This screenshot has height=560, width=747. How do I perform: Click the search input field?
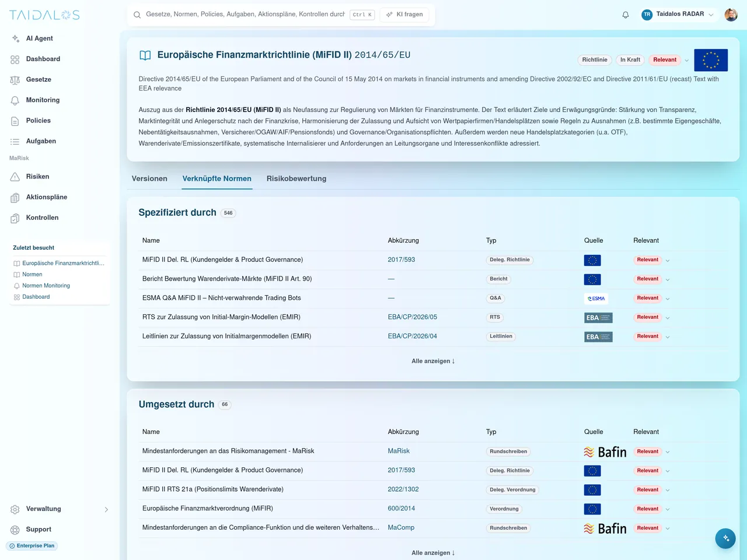pos(245,15)
